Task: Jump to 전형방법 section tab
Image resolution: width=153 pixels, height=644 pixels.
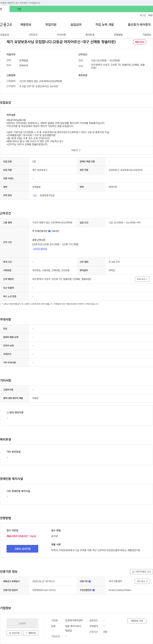Action: (x=118, y=35)
